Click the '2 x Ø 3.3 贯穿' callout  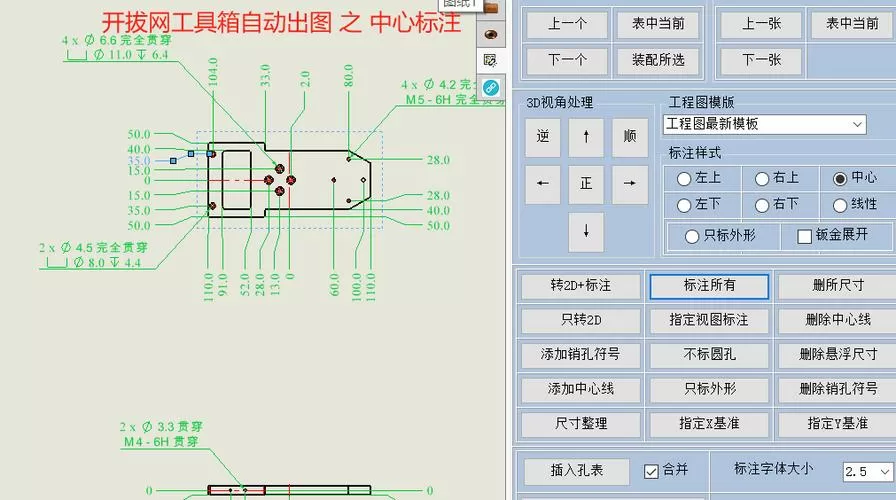click(x=161, y=427)
